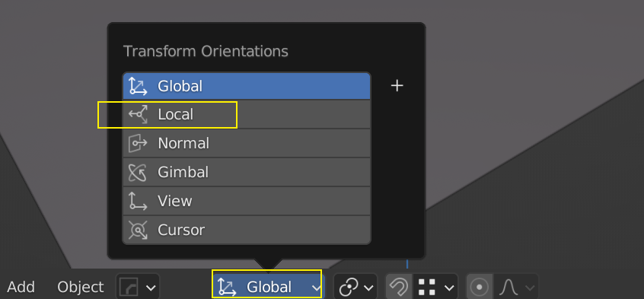The image size is (644, 299).
Task: Choose Gimbal orientation entry
Action: click(247, 172)
